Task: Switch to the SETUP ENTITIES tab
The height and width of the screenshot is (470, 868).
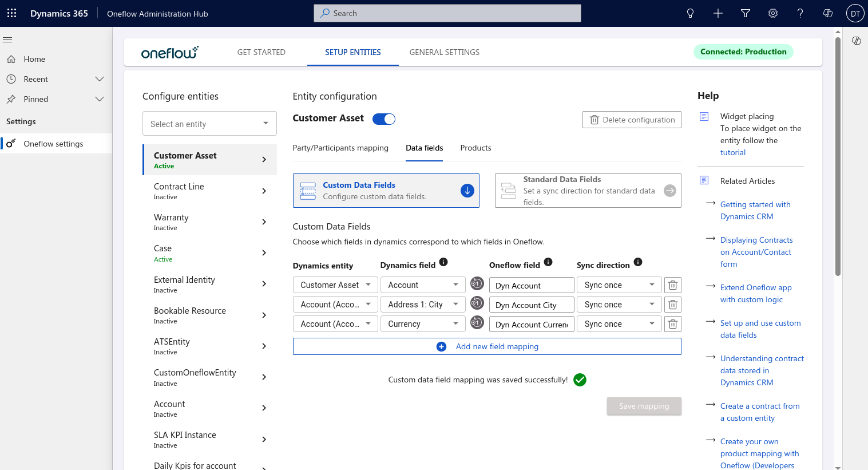Action: click(x=353, y=52)
